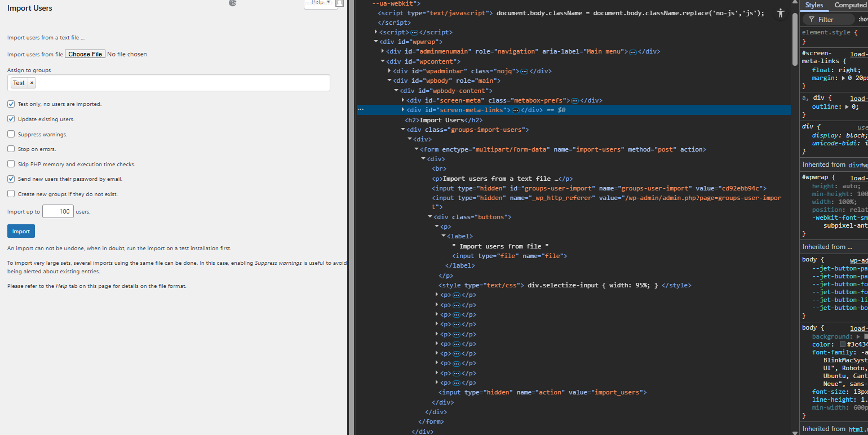
Task: Check 'Create new groups if they do not exist'
Action: pyautogui.click(x=11, y=194)
